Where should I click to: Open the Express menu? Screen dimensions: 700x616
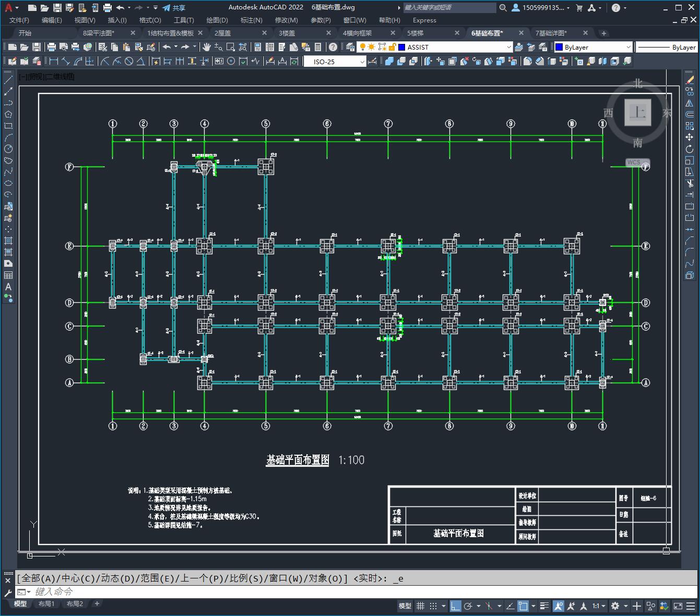coord(424,20)
